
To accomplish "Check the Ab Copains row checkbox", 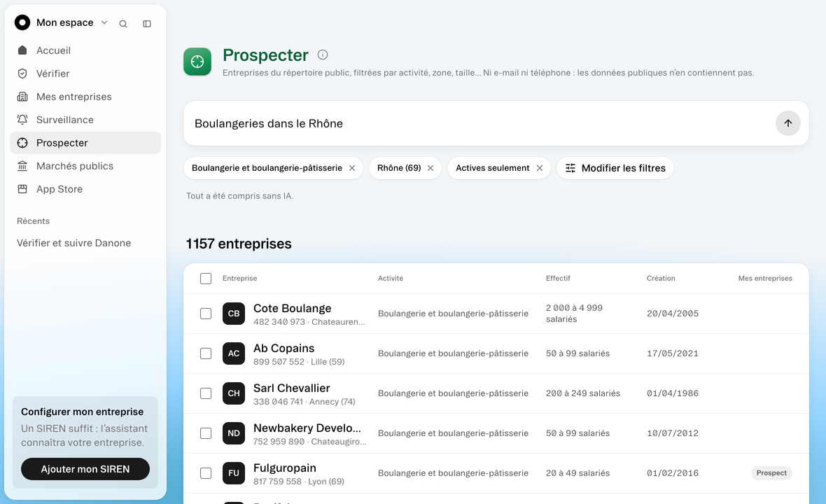I will [206, 353].
